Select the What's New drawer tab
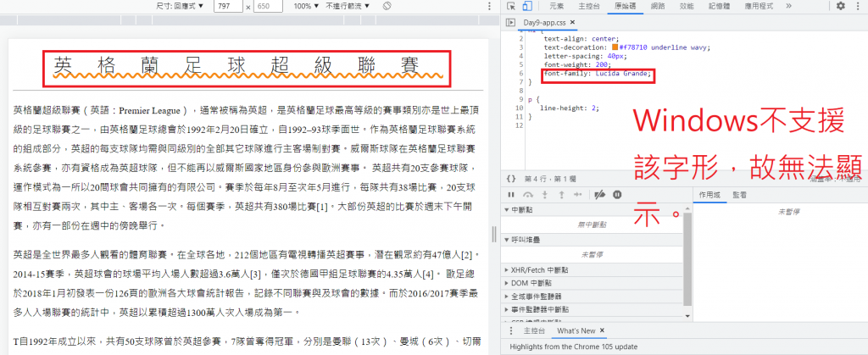The width and height of the screenshot is (868, 355). click(x=576, y=330)
